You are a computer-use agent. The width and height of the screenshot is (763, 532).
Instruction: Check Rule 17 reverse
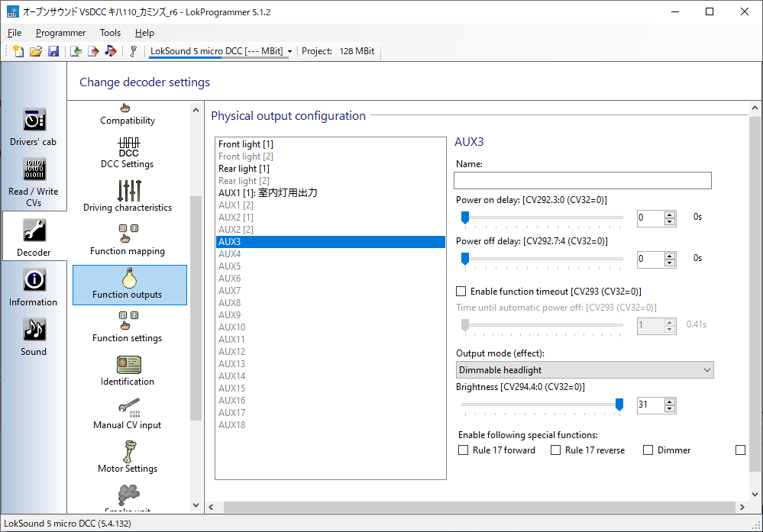pyautogui.click(x=556, y=450)
